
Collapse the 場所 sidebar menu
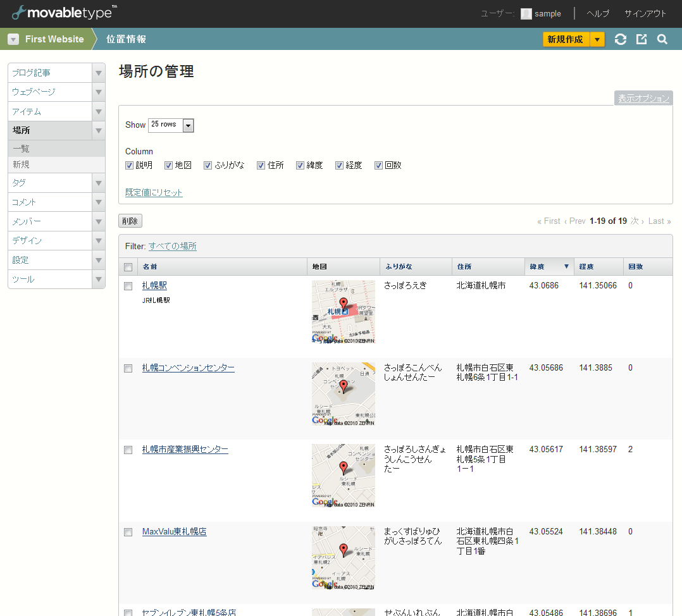coord(99,130)
